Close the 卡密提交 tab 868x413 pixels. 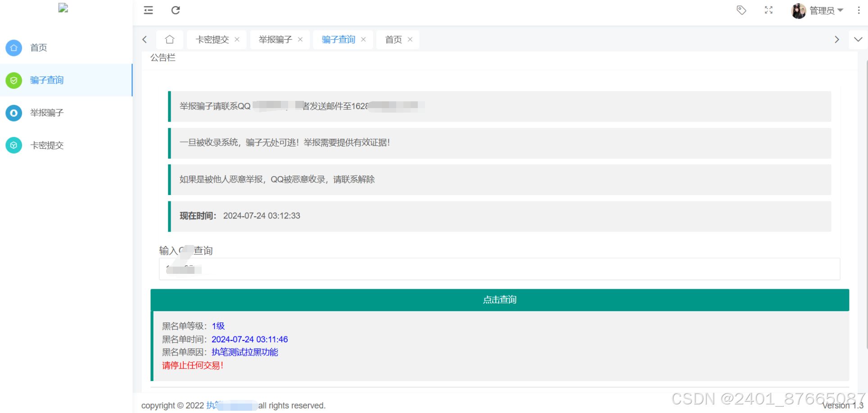237,39
